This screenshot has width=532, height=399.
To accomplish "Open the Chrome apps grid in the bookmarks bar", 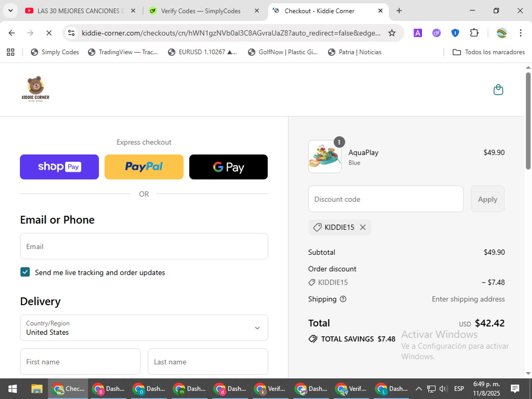I will (x=11, y=52).
